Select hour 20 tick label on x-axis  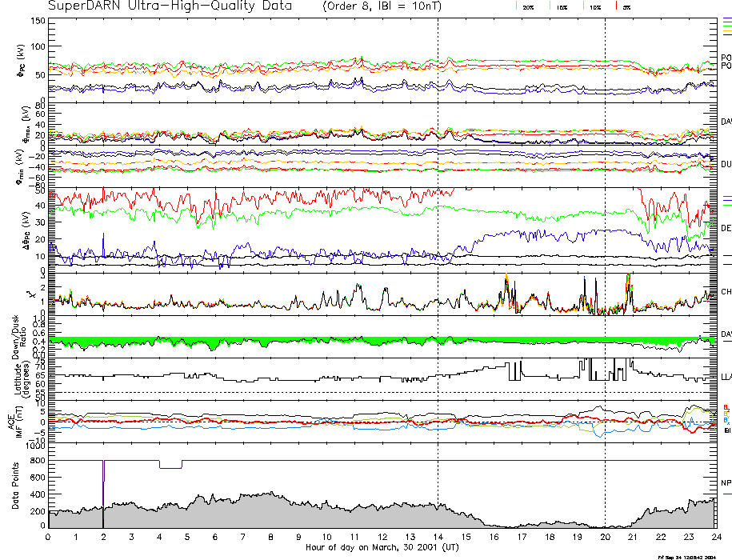point(605,538)
